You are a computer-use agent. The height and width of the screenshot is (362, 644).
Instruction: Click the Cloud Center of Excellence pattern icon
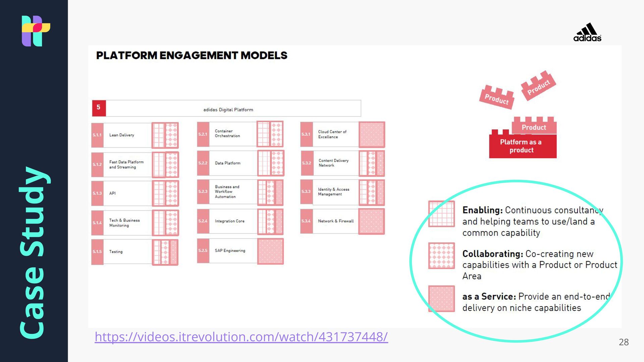tap(372, 135)
